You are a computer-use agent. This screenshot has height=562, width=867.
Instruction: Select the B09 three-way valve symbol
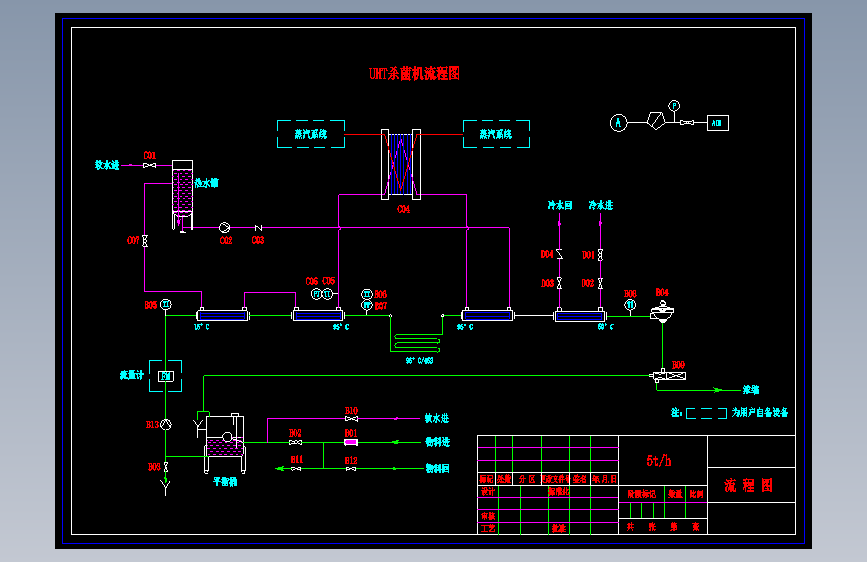668,376
